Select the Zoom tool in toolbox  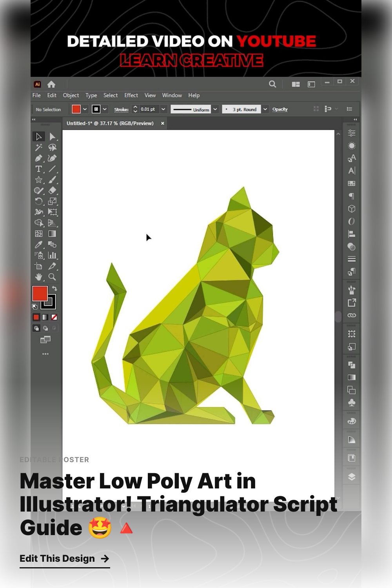tap(52, 277)
